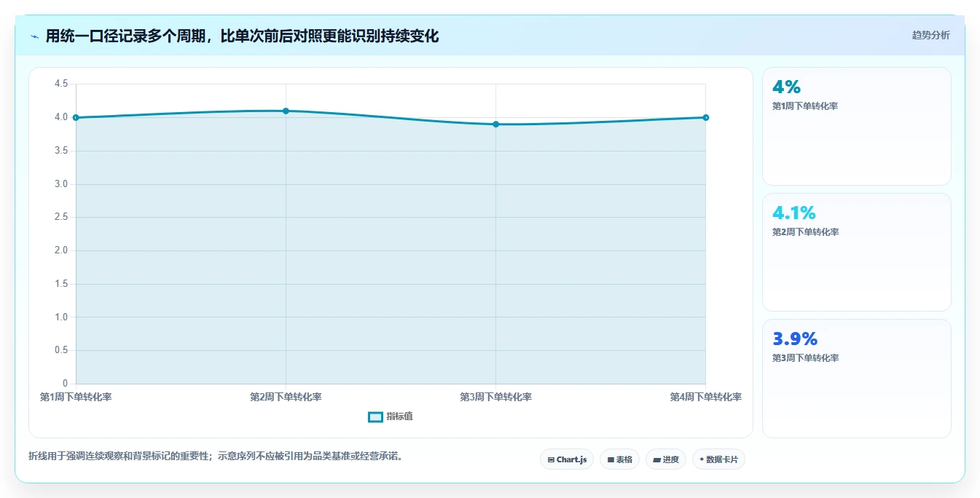Select the 第4周下单转化率 data point on the line

pos(705,117)
